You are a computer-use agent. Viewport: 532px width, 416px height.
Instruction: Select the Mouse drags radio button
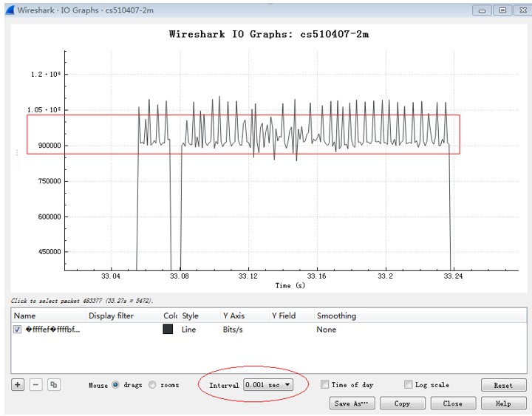115,385
